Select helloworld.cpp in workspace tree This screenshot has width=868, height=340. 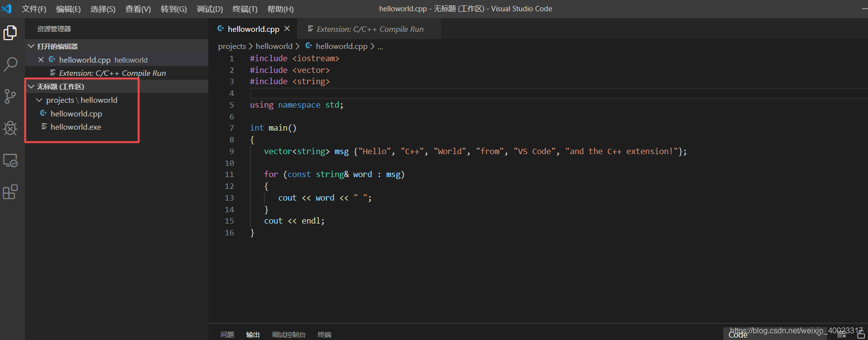pyautogui.click(x=117, y=113)
